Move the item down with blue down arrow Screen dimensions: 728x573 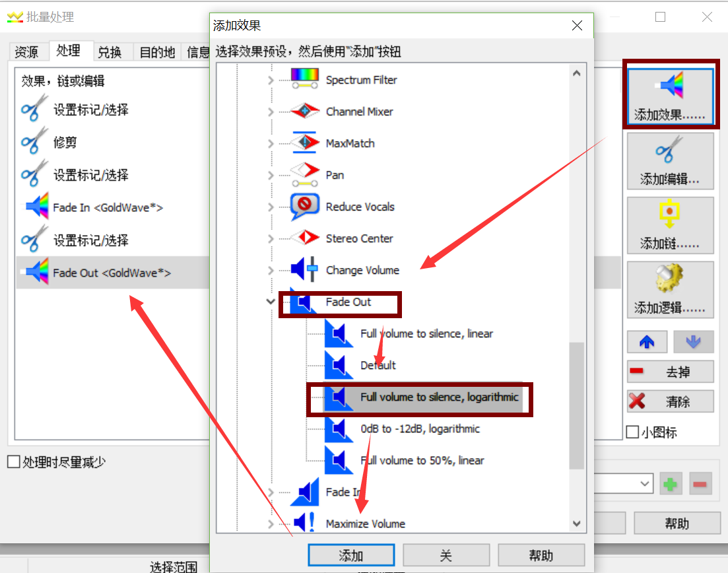coord(693,342)
